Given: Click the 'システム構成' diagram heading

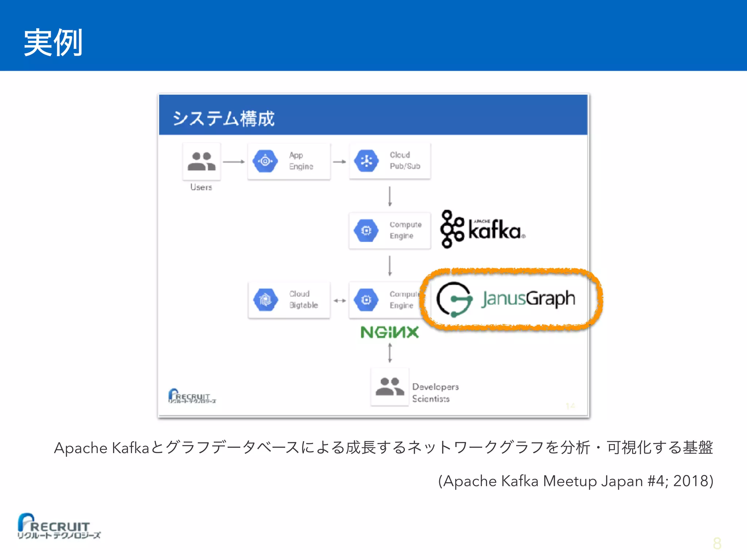Looking at the screenshot, I should [x=224, y=118].
